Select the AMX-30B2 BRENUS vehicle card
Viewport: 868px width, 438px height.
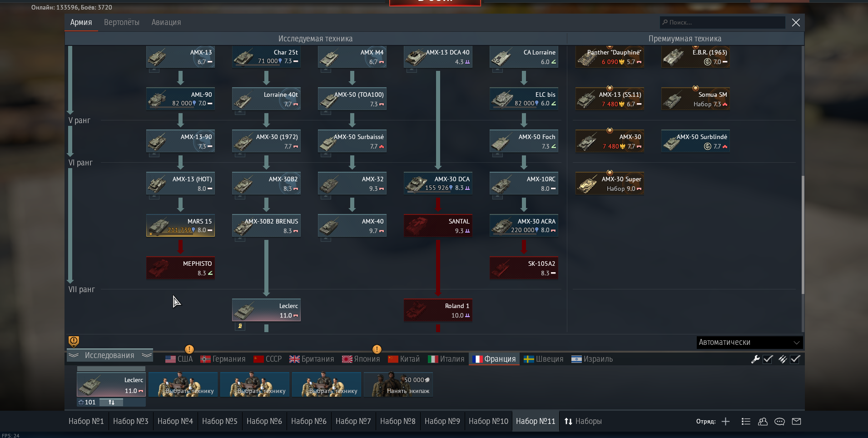pyautogui.click(x=266, y=226)
